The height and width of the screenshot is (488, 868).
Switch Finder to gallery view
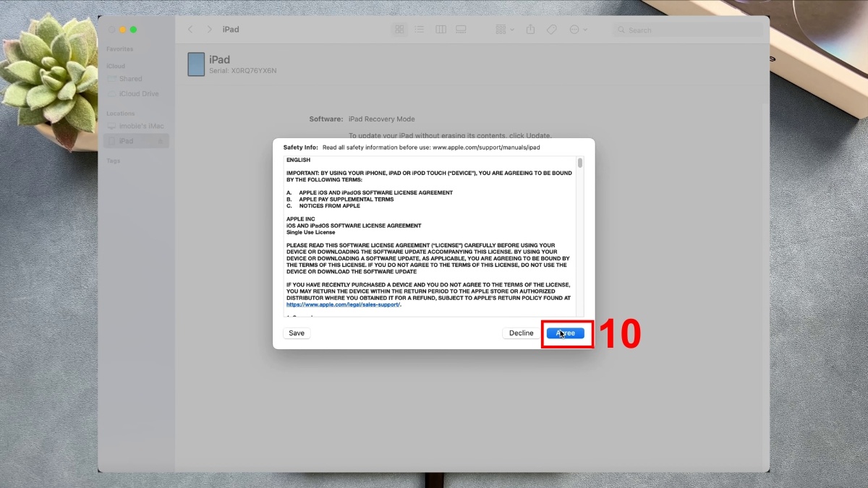tap(461, 30)
